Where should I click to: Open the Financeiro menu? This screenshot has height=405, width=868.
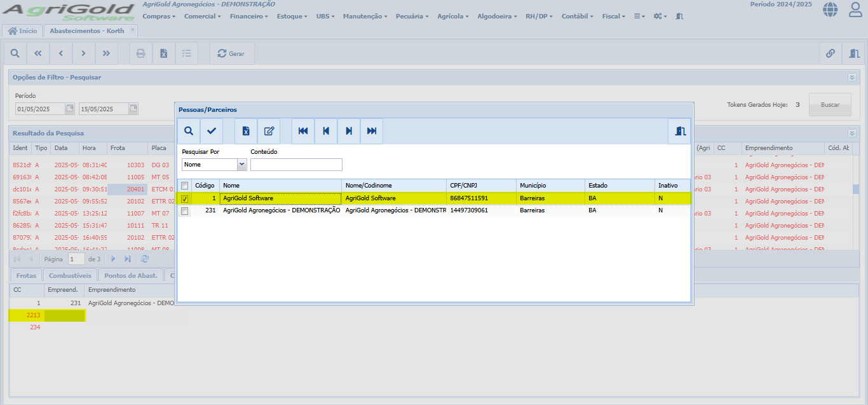(x=248, y=16)
